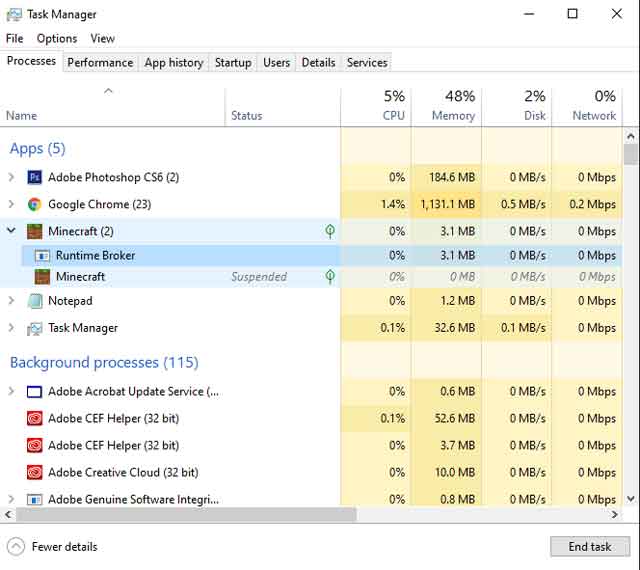Screen dimensions: 640x570
Task: Click the Google Chrome process icon
Action: click(34, 204)
